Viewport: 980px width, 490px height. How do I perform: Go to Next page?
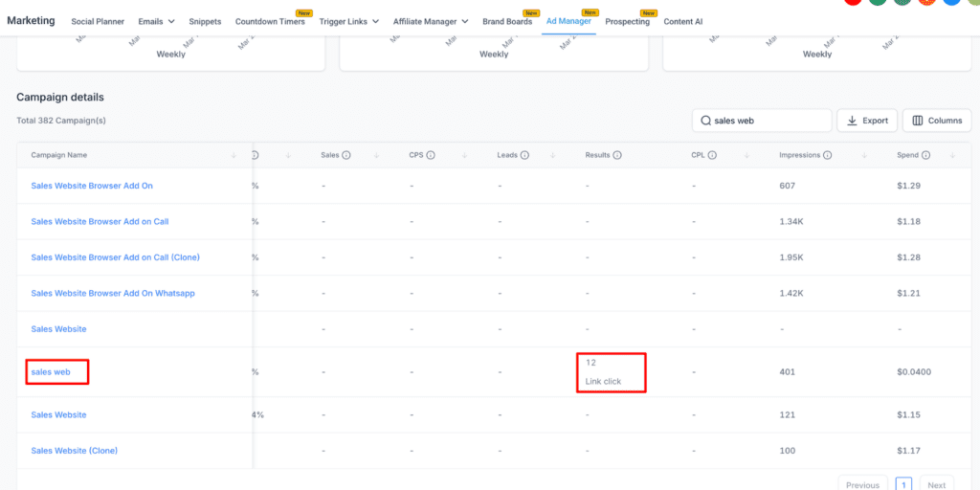coord(937,485)
